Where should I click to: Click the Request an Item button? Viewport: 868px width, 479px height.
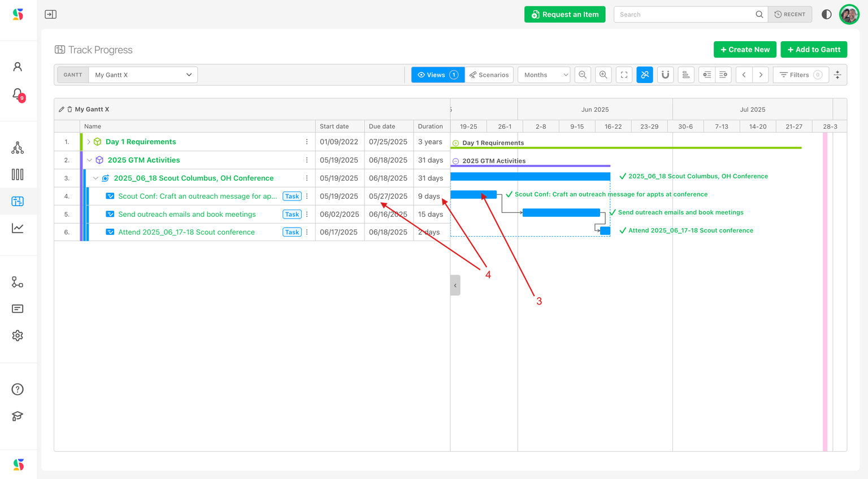coord(565,15)
